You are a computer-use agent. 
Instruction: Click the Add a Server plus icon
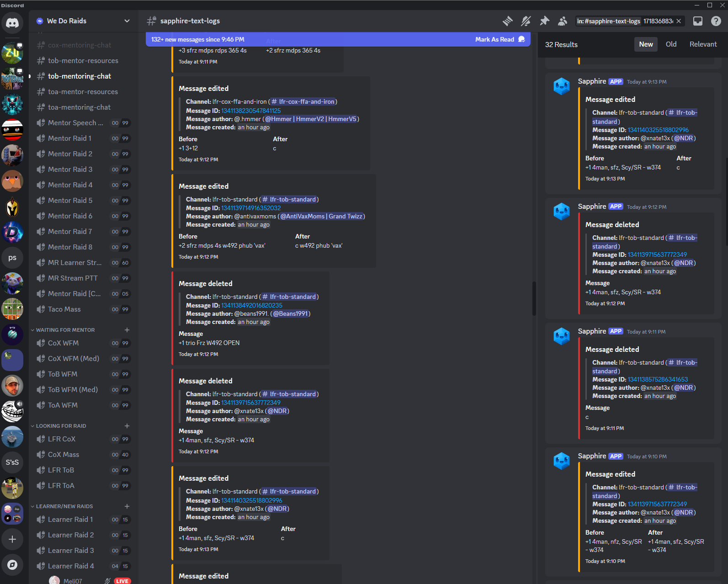point(12,539)
